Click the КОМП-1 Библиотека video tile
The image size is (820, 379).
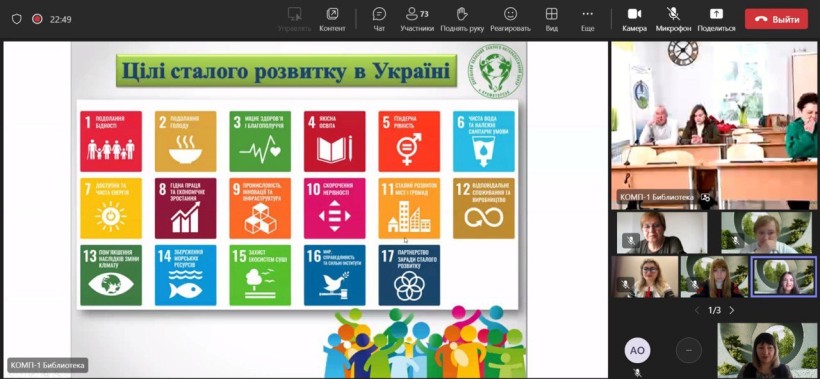point(714,125)
